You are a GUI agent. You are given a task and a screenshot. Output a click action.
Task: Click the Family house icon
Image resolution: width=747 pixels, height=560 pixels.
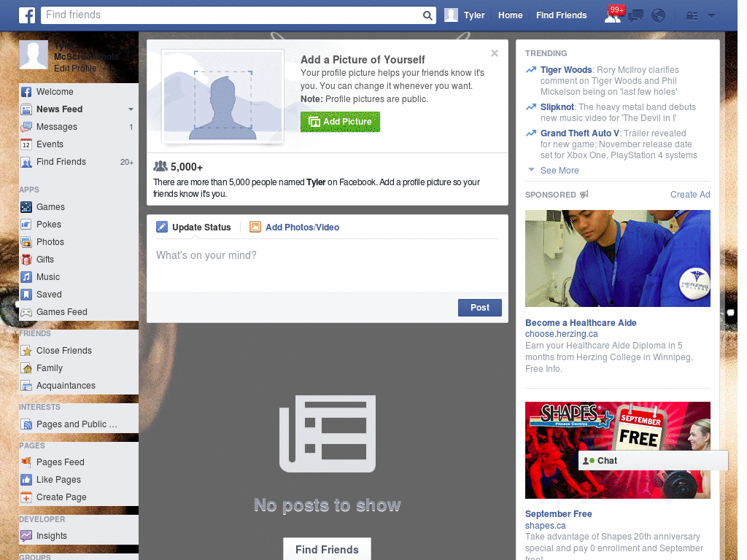26,368
